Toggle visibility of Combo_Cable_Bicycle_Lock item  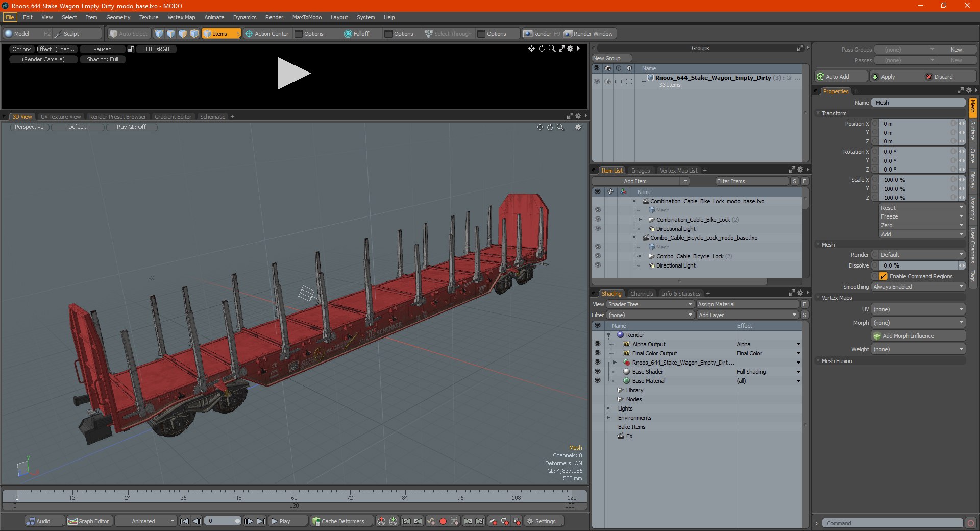pos(597,256)
